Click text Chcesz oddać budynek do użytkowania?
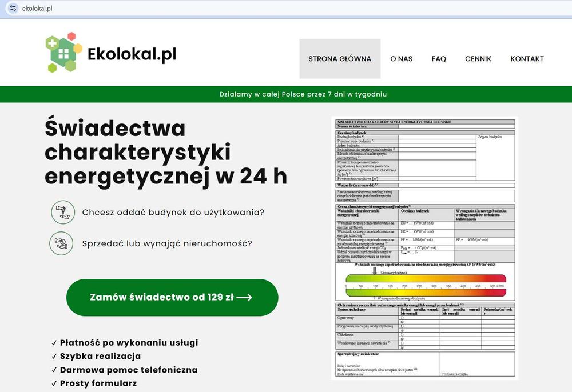Screen dimensions: 572x392 pyautogui.click(x=173, y=213)
